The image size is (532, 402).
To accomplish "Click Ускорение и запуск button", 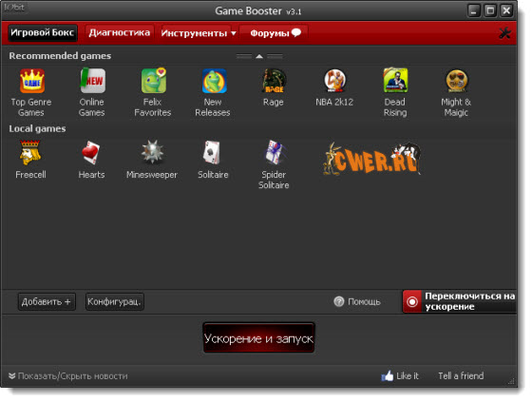I will (x=258, y=337).
